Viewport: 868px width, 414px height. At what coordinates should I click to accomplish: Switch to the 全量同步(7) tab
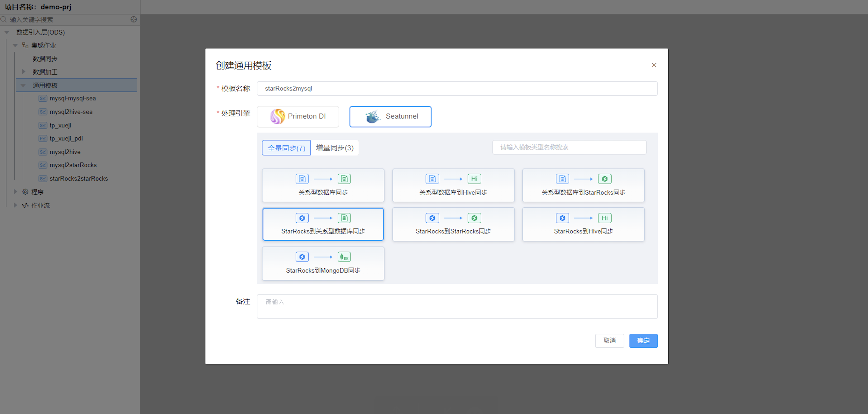[x=286, y=148]
